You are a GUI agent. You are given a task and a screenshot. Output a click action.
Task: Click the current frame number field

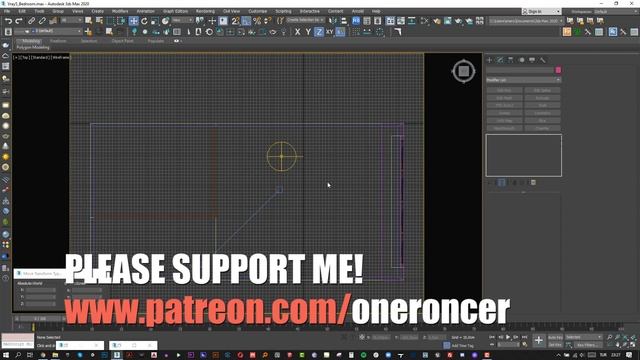pyautogui.click(x=508, y=345)
